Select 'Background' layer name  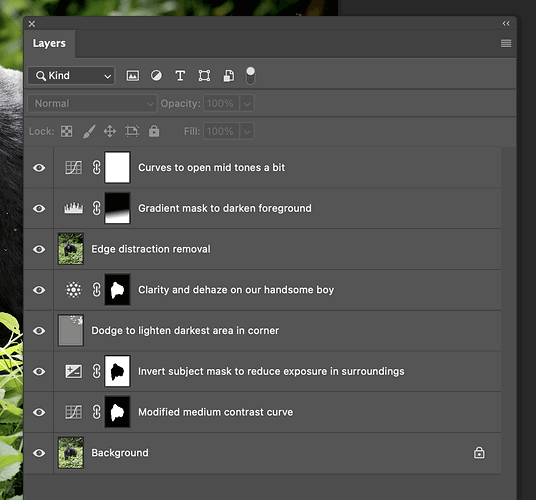120,453
